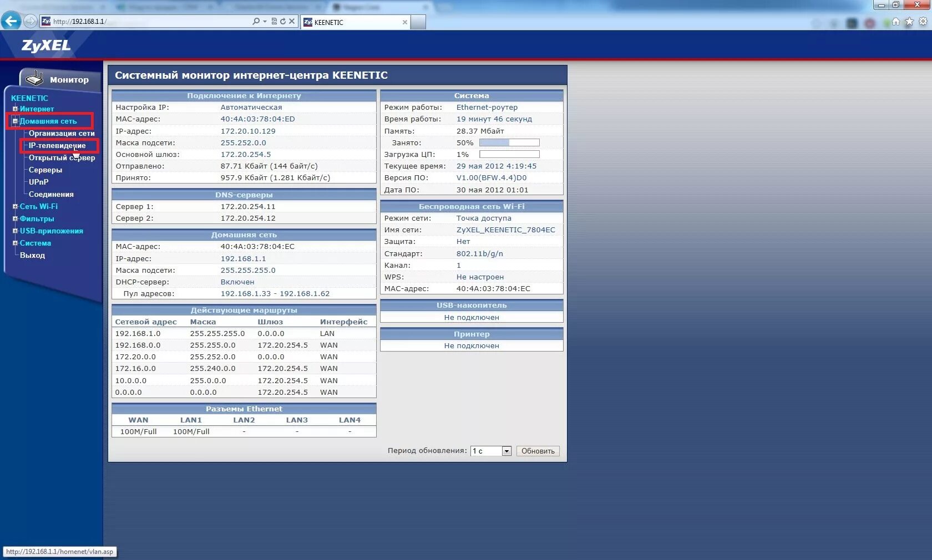Screen dimensions: 932x560
Task: Expand the Интернет tree node
Action: coord(15,109)
